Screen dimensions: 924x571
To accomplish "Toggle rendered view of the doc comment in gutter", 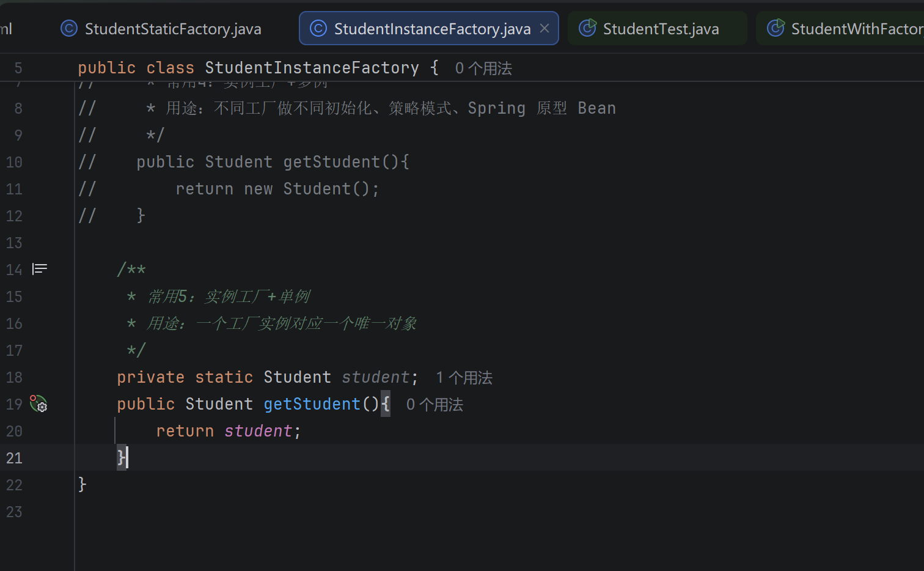I will pyautogui.click(x=40, y=269).
